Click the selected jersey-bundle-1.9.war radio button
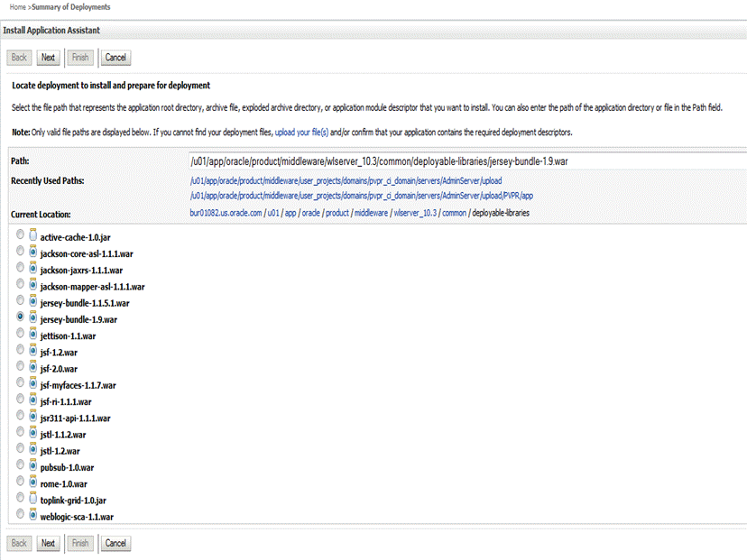 pos(20,317)
